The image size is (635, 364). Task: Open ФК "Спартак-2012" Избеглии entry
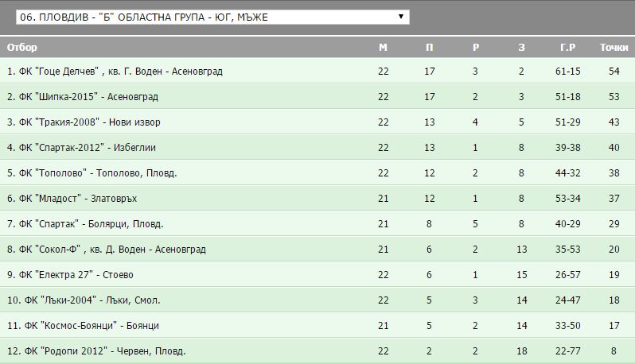coord(81,148)
